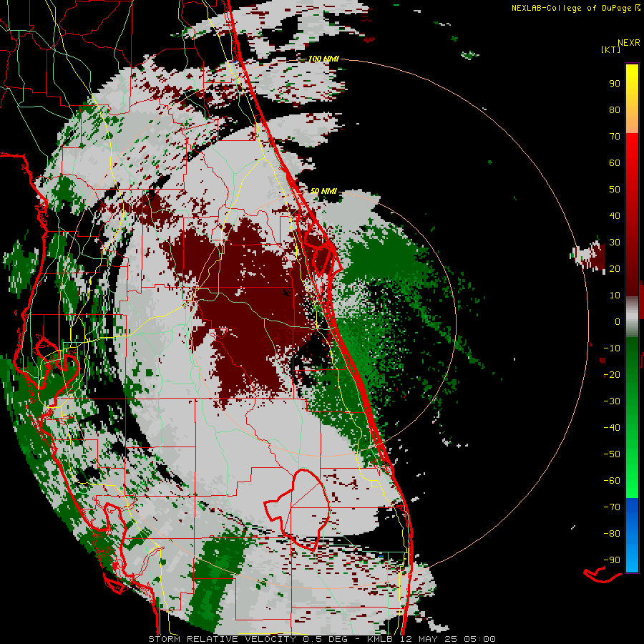The height and width of the screenshot is (644, 644).
Task: Click the 20 value on the velocity scale
Action: [615, 268]
